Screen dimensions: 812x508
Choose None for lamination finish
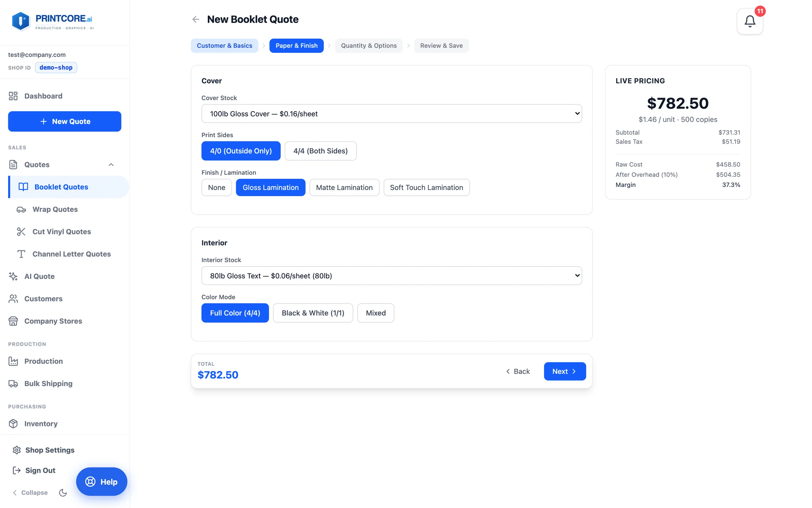tap(217, 188)
